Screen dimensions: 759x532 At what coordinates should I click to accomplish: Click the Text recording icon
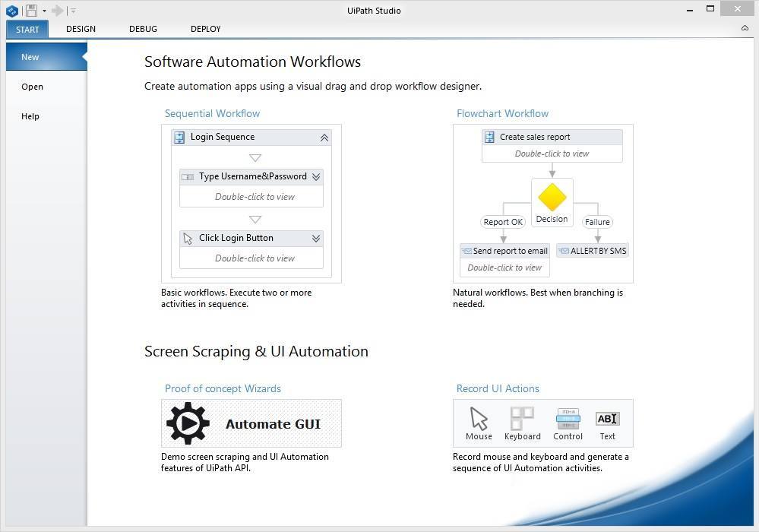point(607,418)
